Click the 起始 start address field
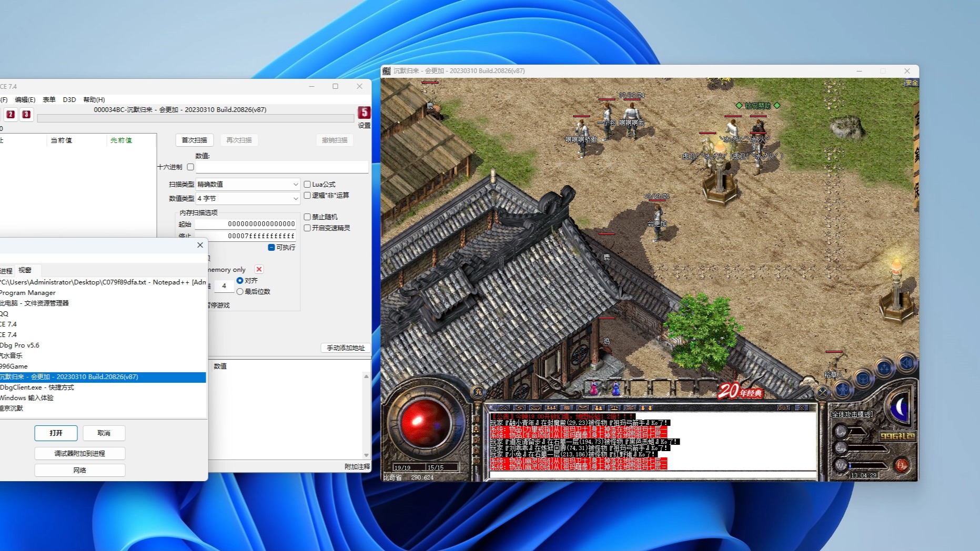The width and height of the screenshot is (980, 551). (x=246, y=223)
